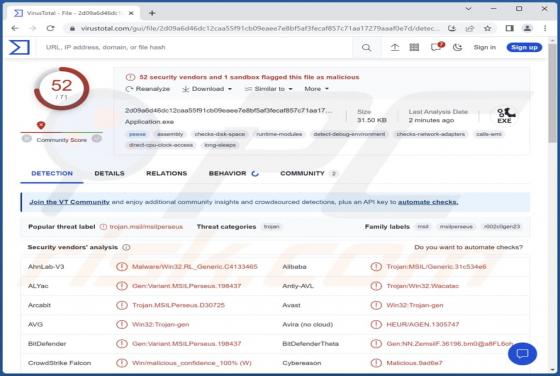Viewport: 560px width, 376px height.
Task: Expand the Download dropdown
Action: coord(207,89)
